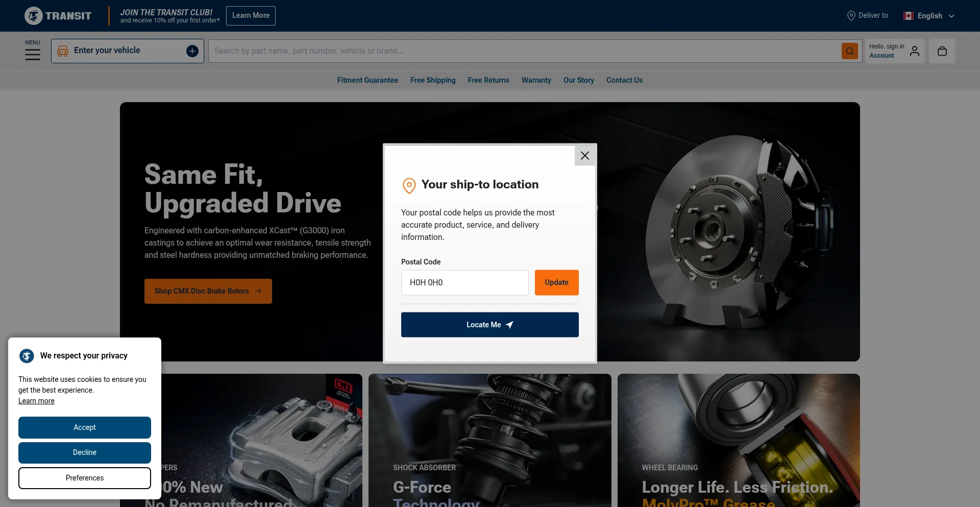Click the Postal Code input field
Screen dimensions: 980x507
pos(465,282)
